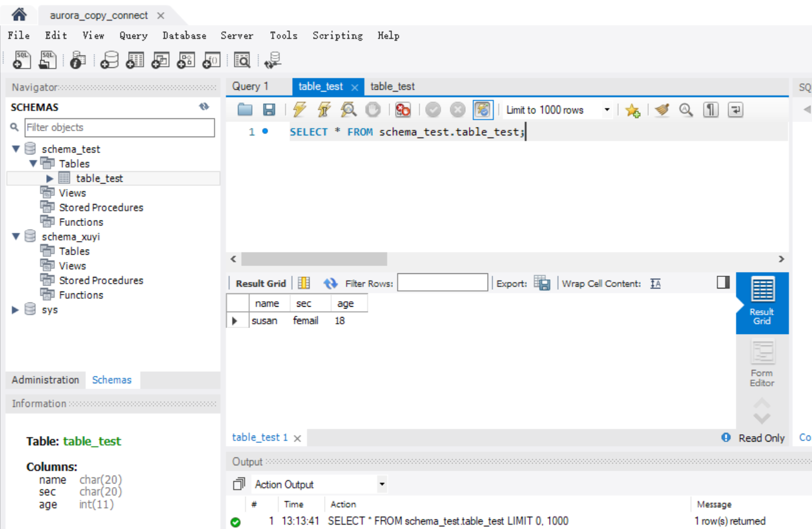Image resolution: width=812 pixels, height=529 pixels.
Task: Create a new stored procedure via toolbar icon
Action: coord(186,60)
